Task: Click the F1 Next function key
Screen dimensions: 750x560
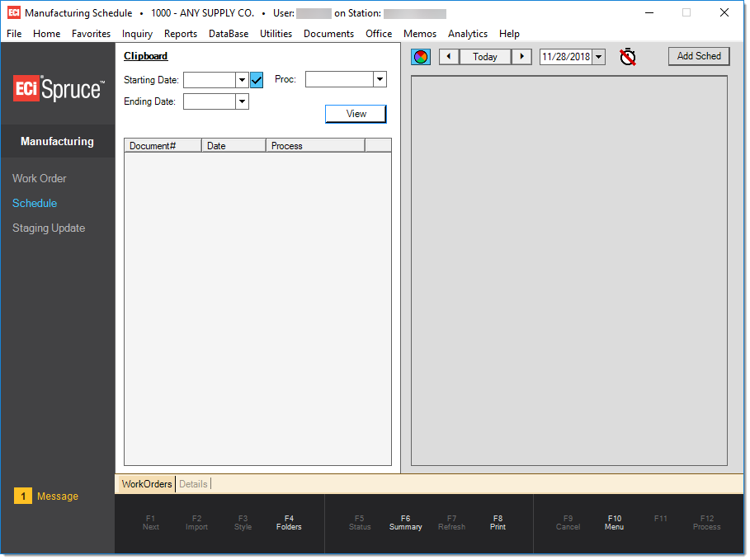Action: point(151,522)
